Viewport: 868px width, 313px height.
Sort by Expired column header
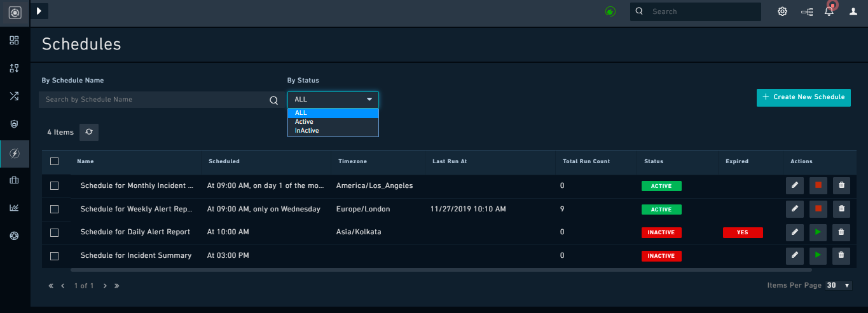click(x=737, y=161)
